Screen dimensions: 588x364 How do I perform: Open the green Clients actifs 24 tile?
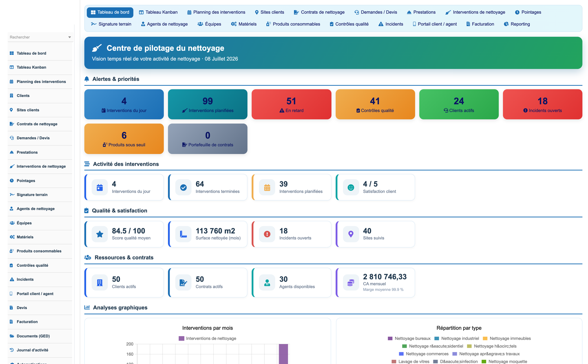[459, 104]
